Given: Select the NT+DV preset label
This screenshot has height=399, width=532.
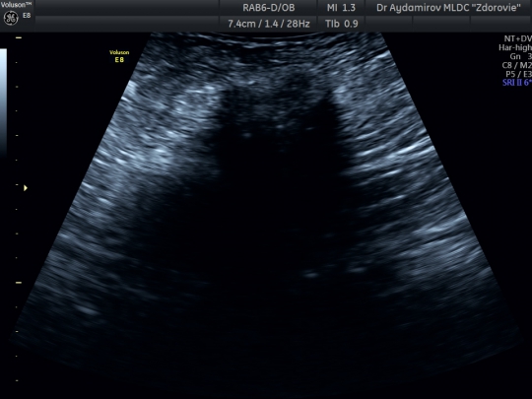Looking at the screenshot, I should click(518, 38).
